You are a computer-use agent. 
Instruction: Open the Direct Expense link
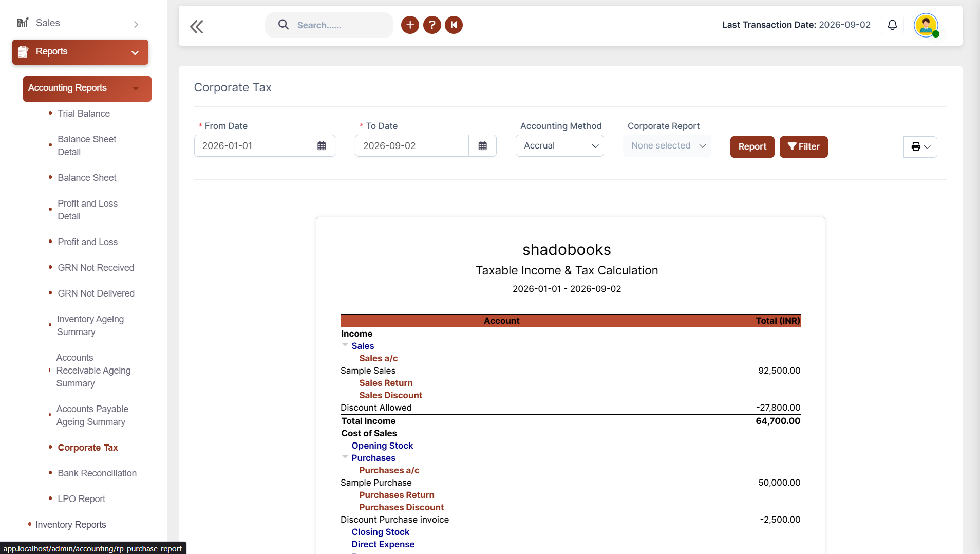coord(383,544)
